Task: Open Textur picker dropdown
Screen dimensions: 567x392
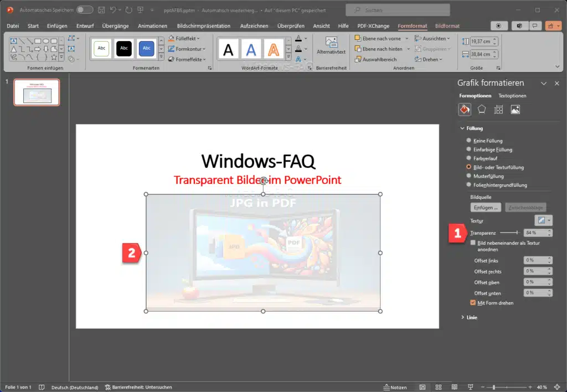Action: 543,220
